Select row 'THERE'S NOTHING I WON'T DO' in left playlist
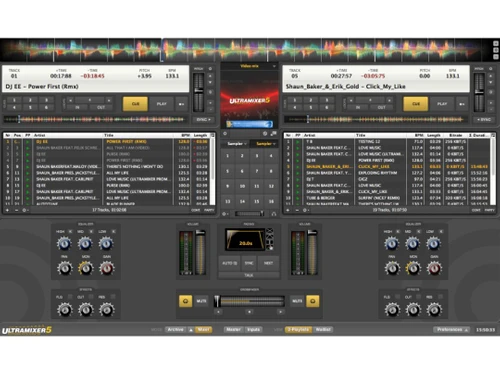Screen dimensions: 500x375 (107, 166)
